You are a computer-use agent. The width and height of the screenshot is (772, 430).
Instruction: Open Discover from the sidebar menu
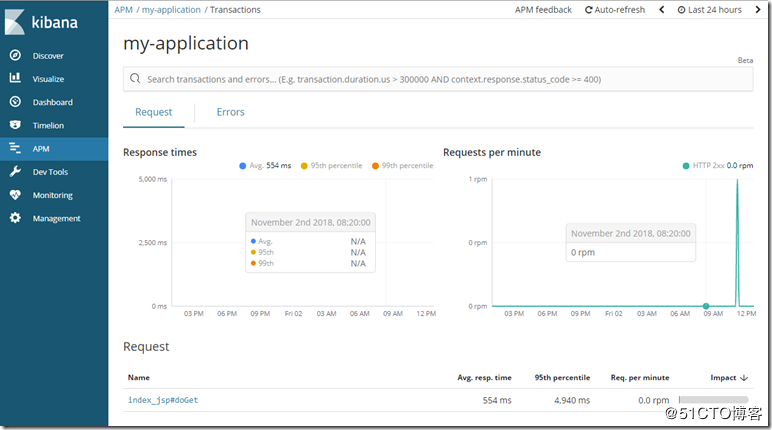tap(48, 56)
